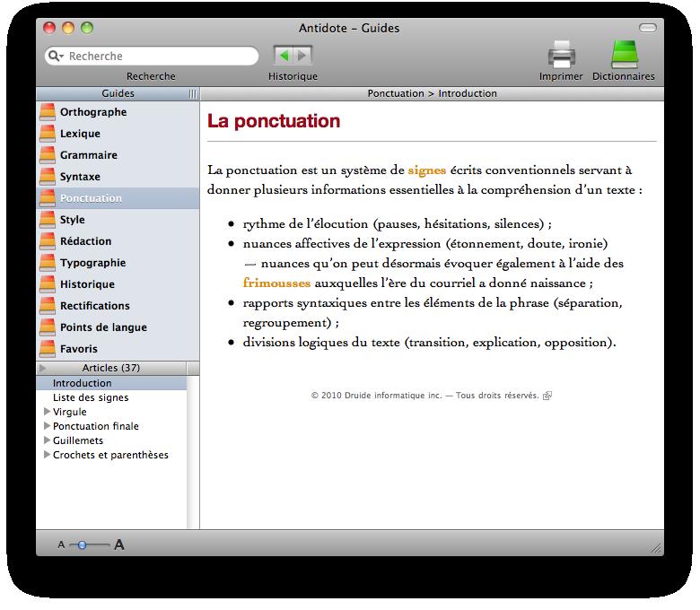The image size is (700, 610).
Task: Open the Lexique guide book icon
Action: (48, 134)
